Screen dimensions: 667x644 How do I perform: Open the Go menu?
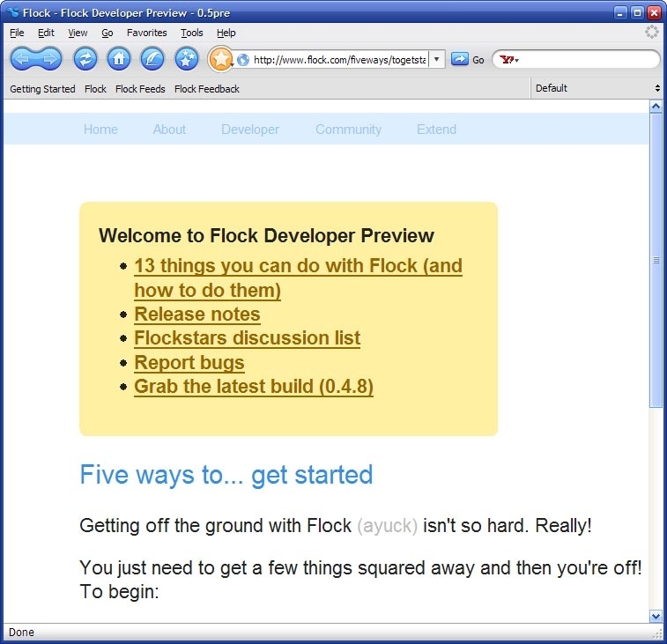click(107, 33)
